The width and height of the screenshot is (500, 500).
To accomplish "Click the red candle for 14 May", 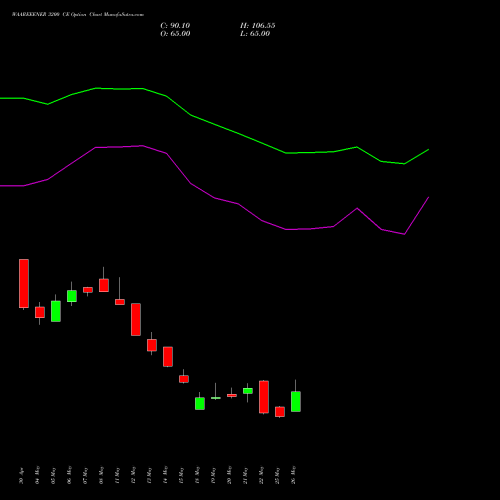I will tap(168, 357).
